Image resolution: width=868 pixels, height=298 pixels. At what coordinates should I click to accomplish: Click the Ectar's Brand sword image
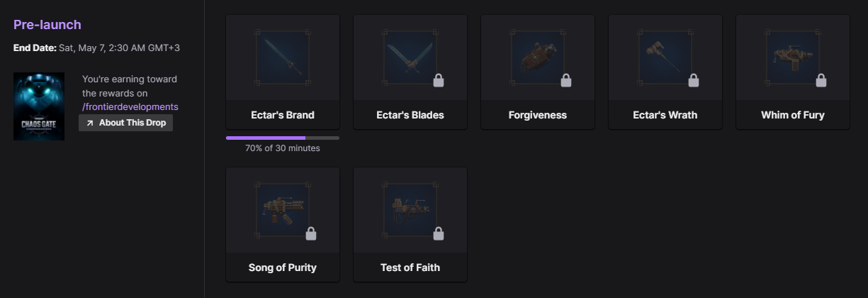click(282, 57)
